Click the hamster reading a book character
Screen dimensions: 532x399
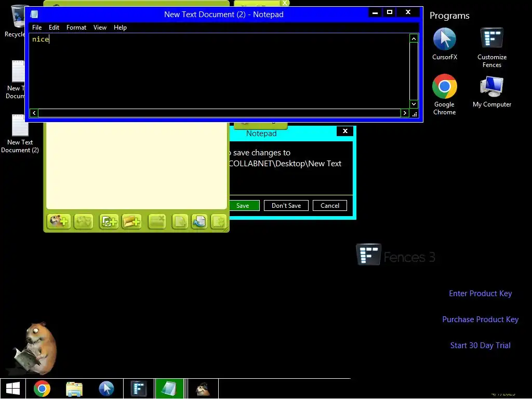35,348
